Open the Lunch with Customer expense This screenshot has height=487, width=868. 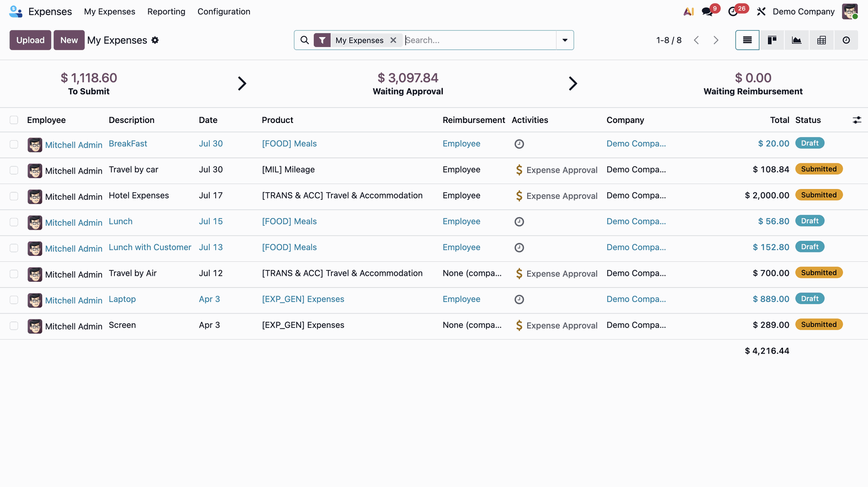[x=150, y=247]
